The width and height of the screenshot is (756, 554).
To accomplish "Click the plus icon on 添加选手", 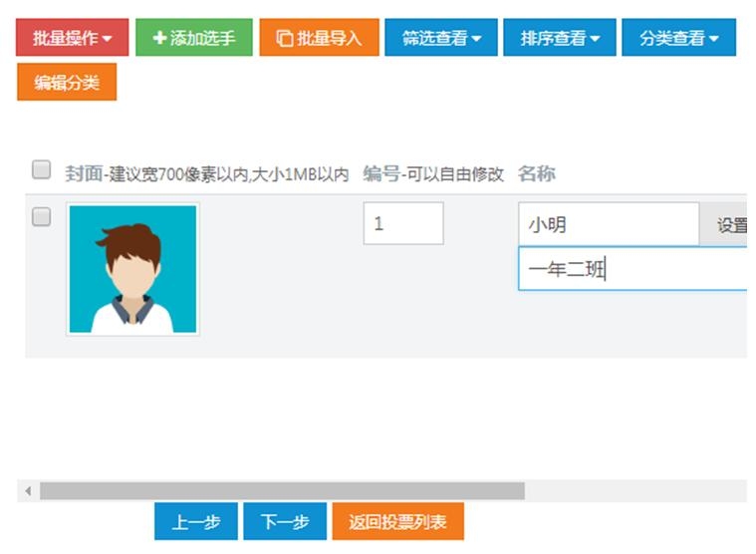I will pyautogui.click(x=159, y=38).
